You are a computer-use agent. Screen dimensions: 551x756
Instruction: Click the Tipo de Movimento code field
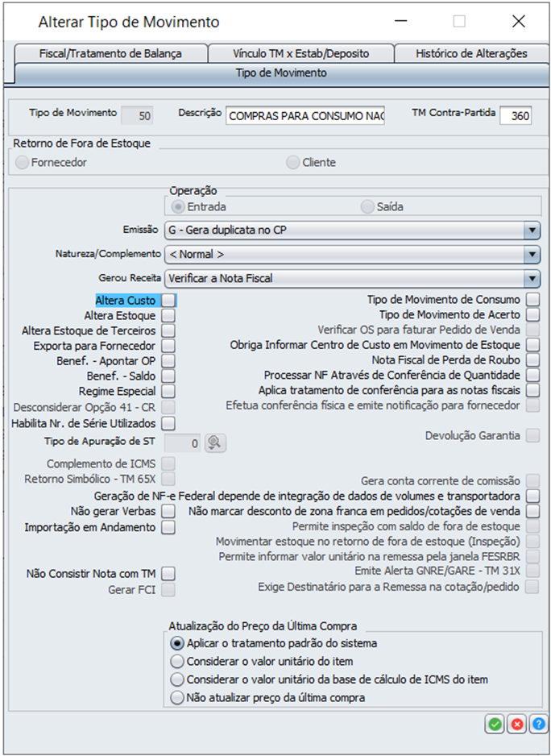coord(138,116)
